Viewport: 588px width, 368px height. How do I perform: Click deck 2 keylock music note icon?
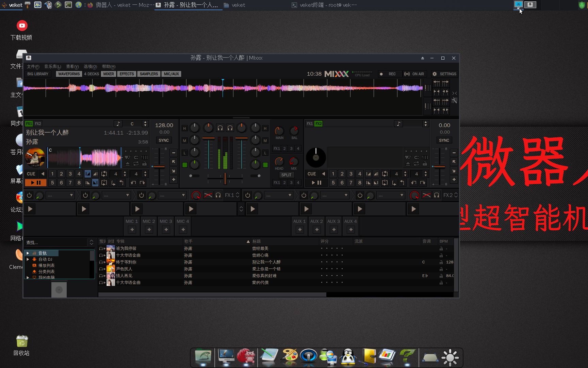coord(398,124)
